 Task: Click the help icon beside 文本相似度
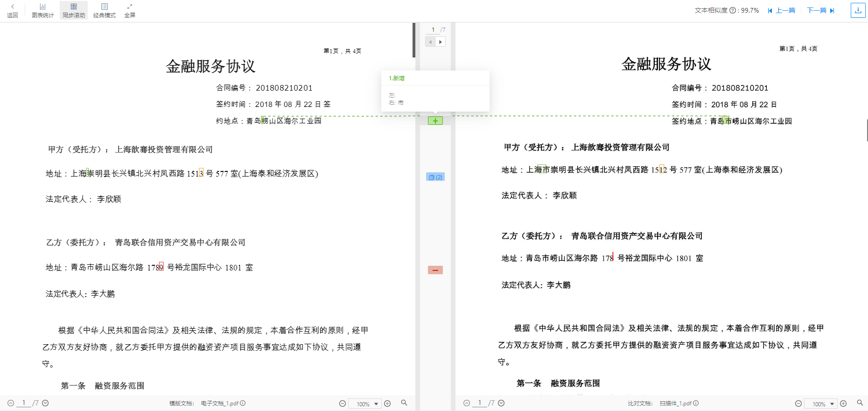(732, 10)
